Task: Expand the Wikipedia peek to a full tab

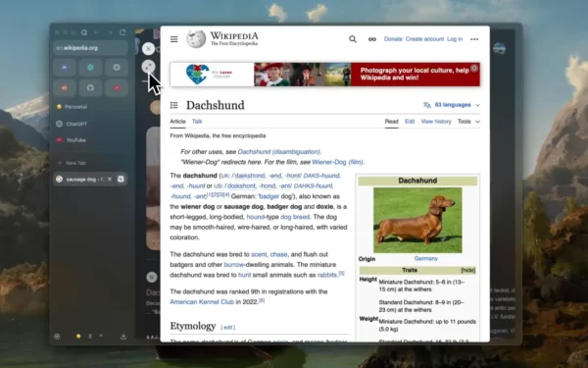Action: click(x=149, y=67)
